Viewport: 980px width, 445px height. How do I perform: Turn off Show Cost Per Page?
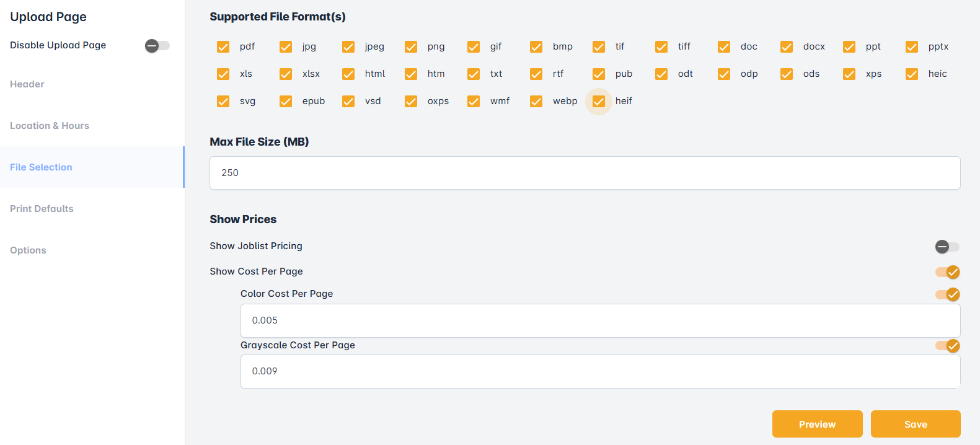(x=947, y=272)
